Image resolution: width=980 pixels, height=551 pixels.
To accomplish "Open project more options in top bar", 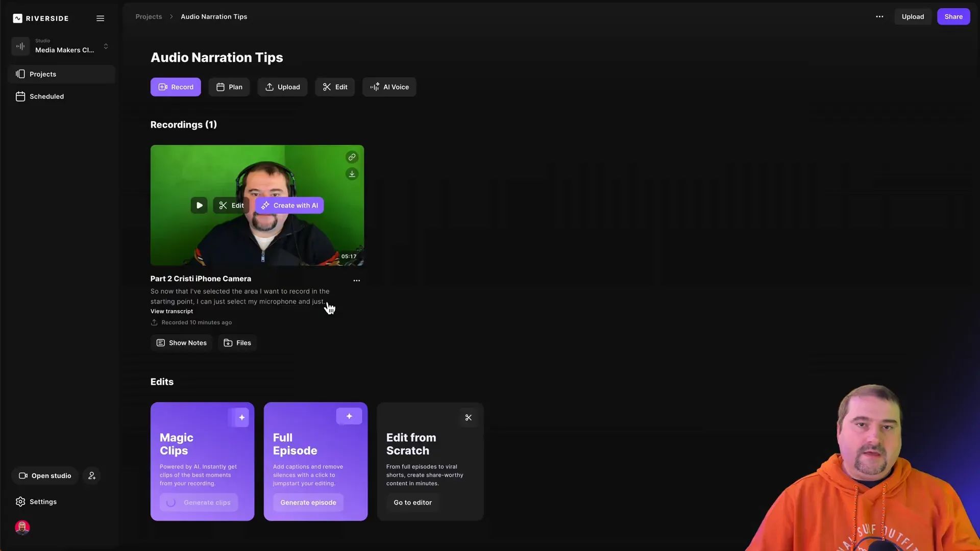I will point(879,17).
